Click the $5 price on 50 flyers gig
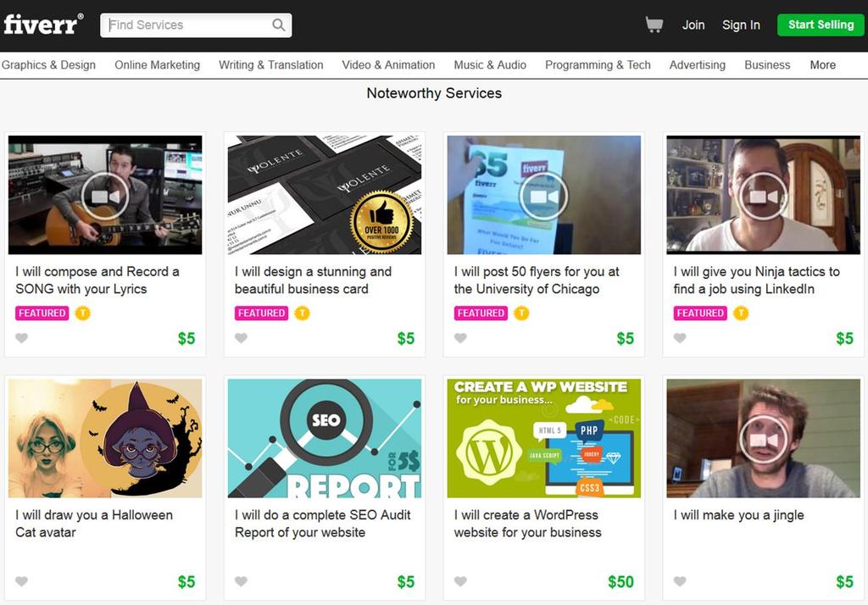This screenshot has width=868, height=605. pos(626,338)
